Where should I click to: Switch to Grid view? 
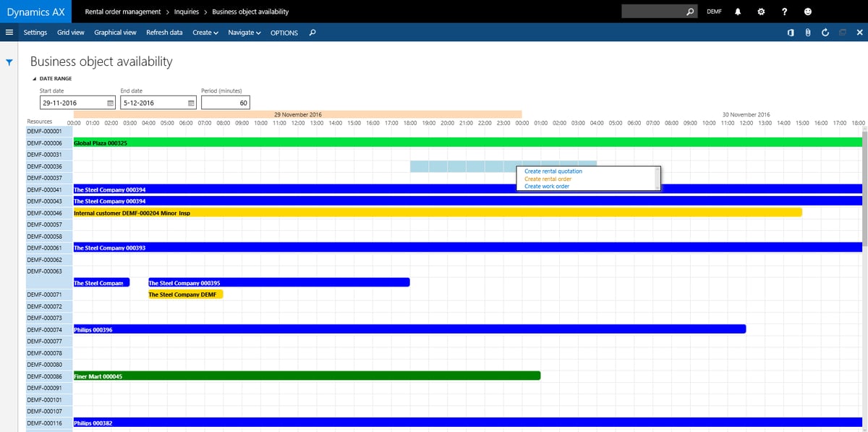click(x=70, y=33)
